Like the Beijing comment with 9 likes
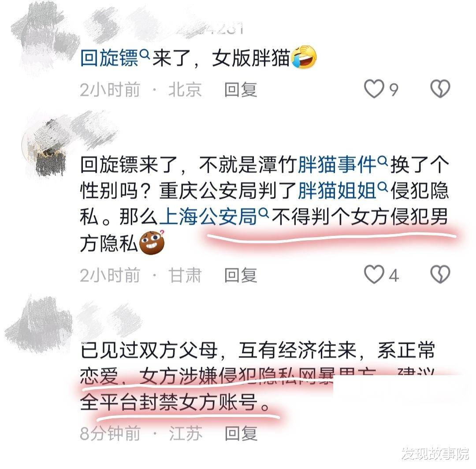Screen dimensions: 476x469 (374, 89)
